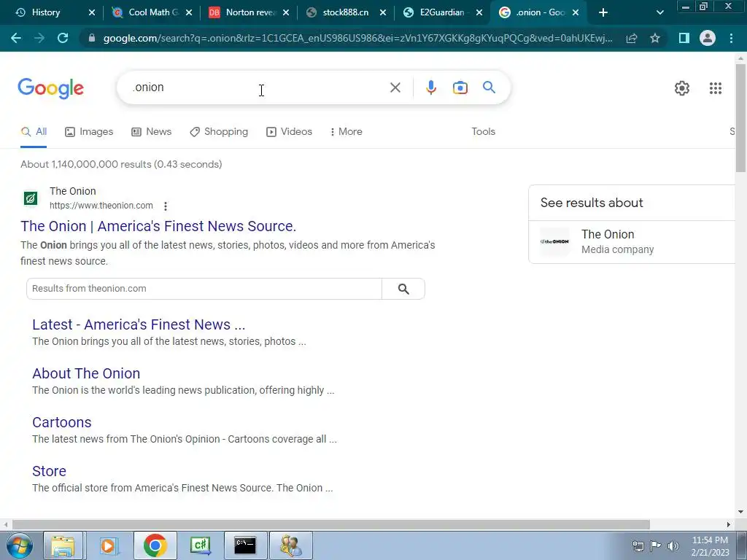The width and height of the screenshot is (747, 560).
Task: Open the Windows Start menu
Action: pos(18,545)
